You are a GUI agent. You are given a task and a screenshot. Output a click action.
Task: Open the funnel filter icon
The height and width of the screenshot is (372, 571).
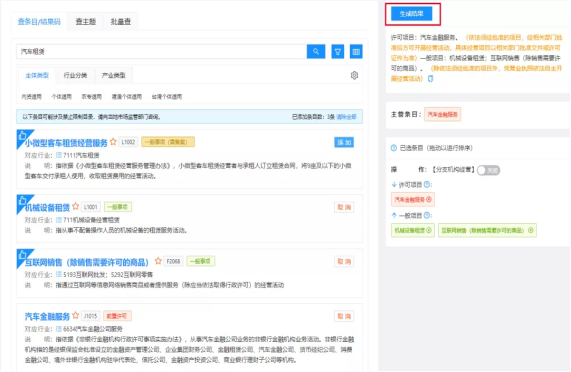click(338, 52)
